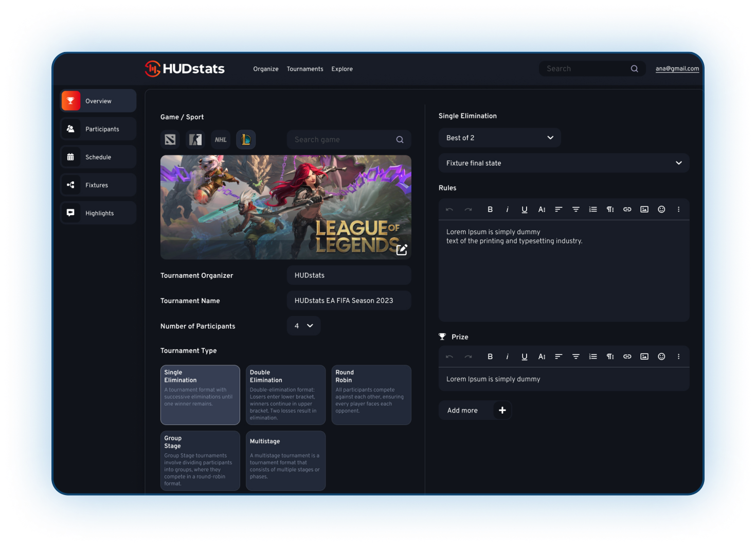
Task: Open the Number of Participants dropdown
Action: (x=303, y=326)
